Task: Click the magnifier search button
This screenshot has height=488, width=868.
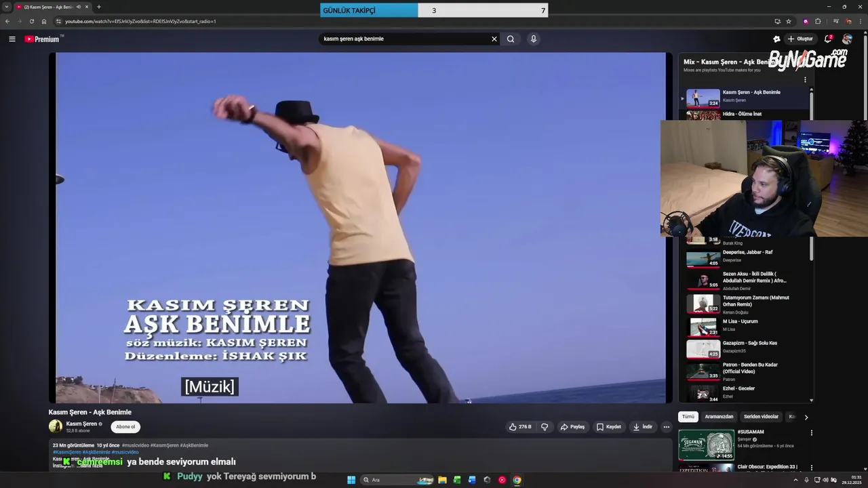Action: tap(511, 39)
